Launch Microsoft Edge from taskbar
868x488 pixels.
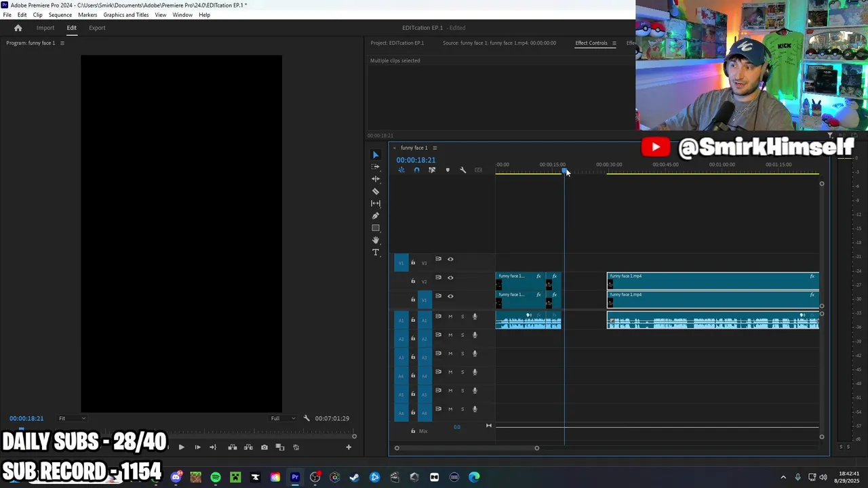pyautogui.click(x=474, y=477)
